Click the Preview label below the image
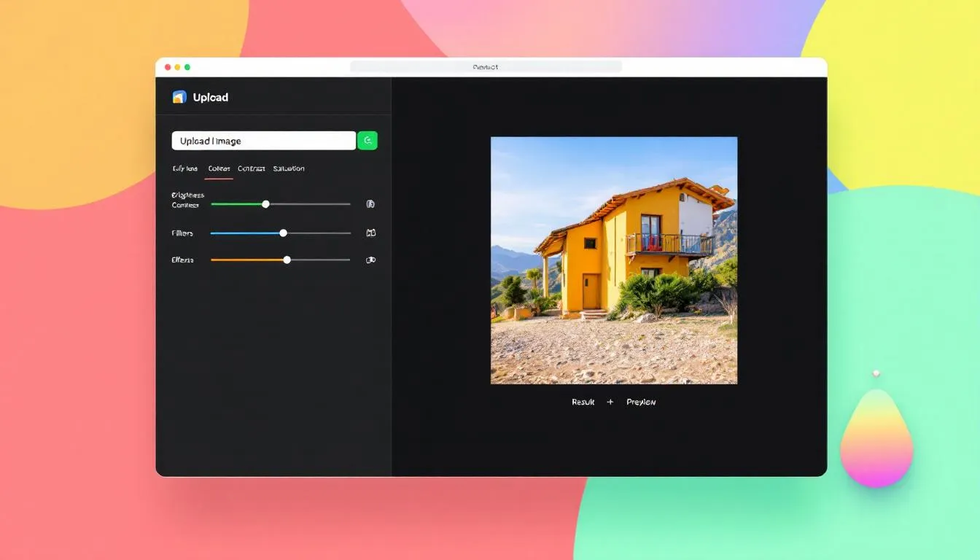Viewport: 980px width, 560px height. point(641,402)
